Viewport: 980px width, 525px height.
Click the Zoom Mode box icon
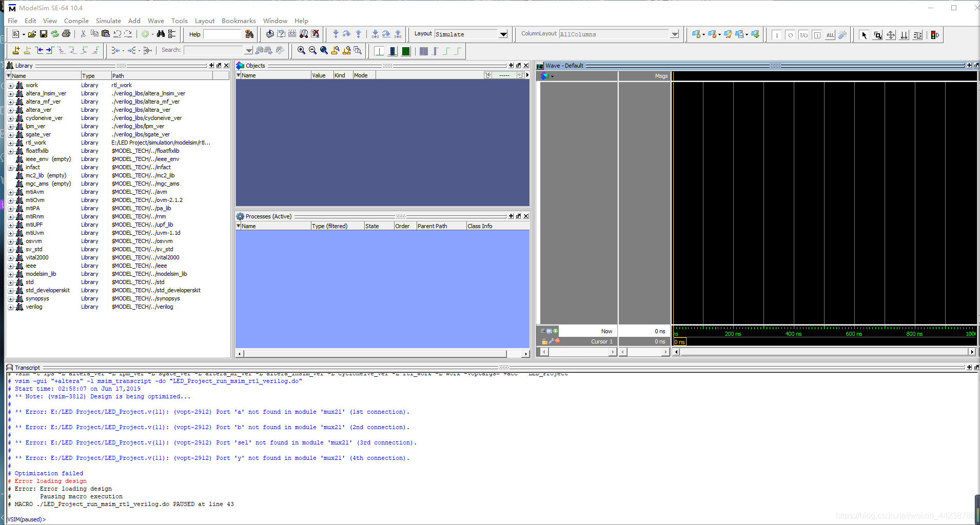point(877,35)
